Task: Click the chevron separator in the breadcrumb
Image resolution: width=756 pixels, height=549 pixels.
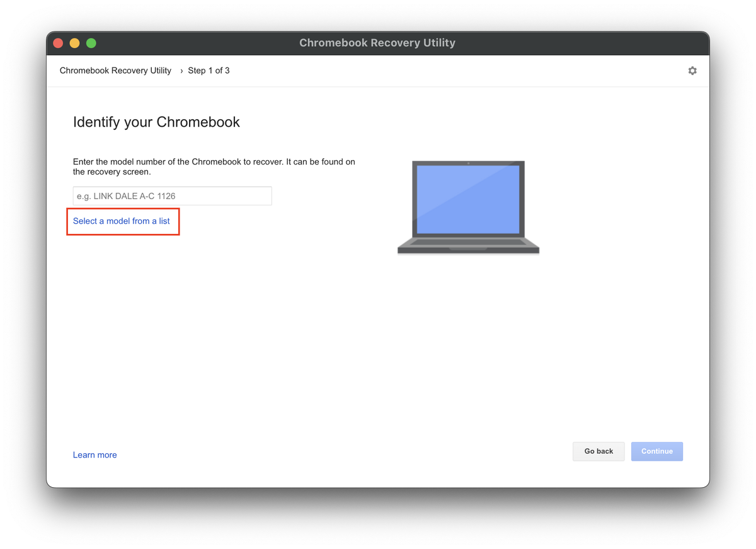Action: coord(180,71)
